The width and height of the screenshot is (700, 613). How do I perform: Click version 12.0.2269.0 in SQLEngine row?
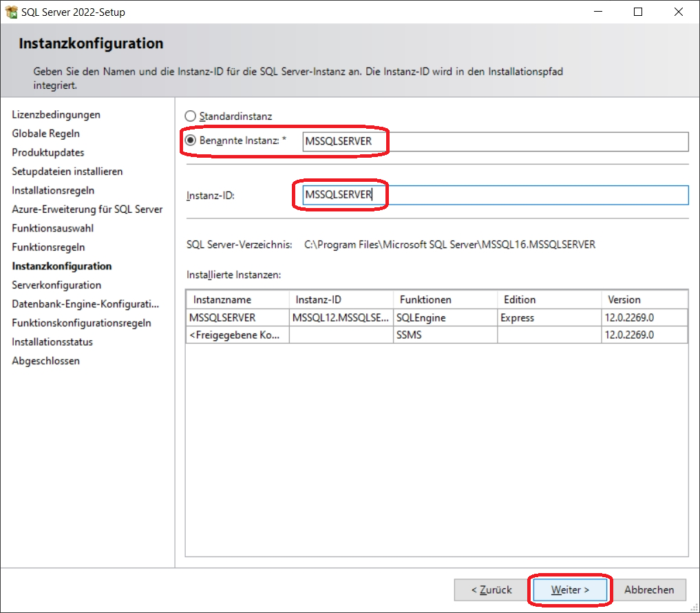[x=645, y=318]
